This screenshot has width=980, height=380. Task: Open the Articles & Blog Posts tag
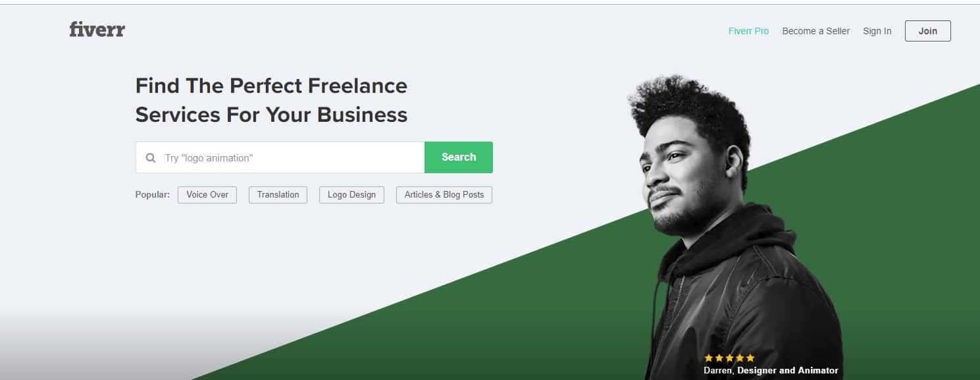pyautogui.click(x=444, y=195)
